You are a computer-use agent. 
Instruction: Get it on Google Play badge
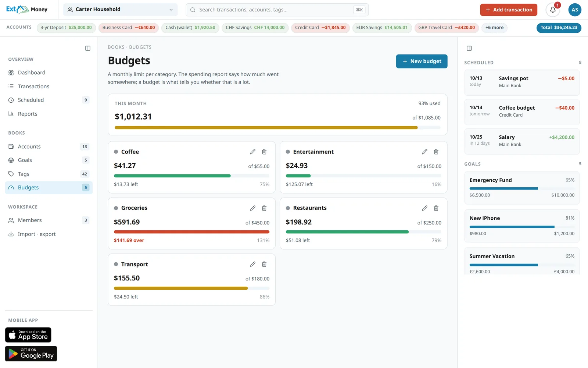tap(31, 354)
